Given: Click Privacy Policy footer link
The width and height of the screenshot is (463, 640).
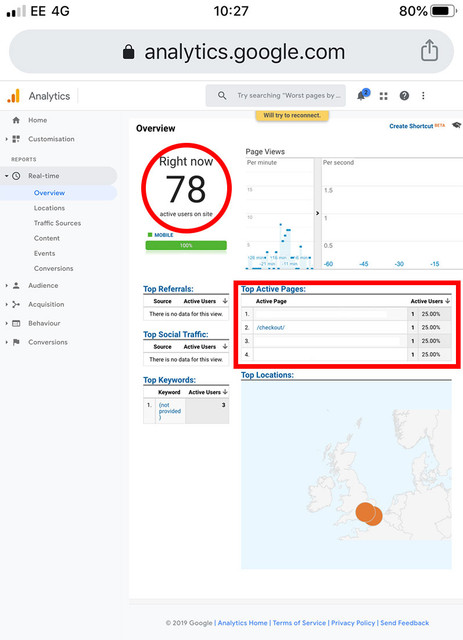Looking at the screenshot, I should (353, 623).
